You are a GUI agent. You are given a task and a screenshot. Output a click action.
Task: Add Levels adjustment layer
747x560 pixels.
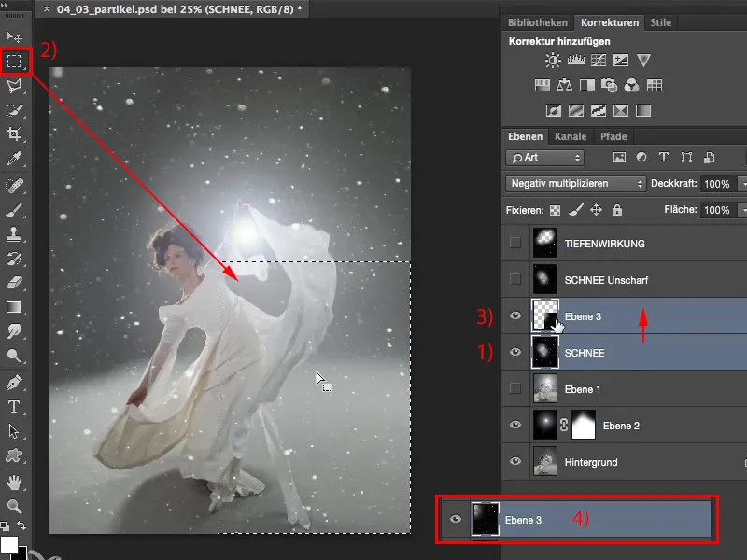[x=575, y=60]
